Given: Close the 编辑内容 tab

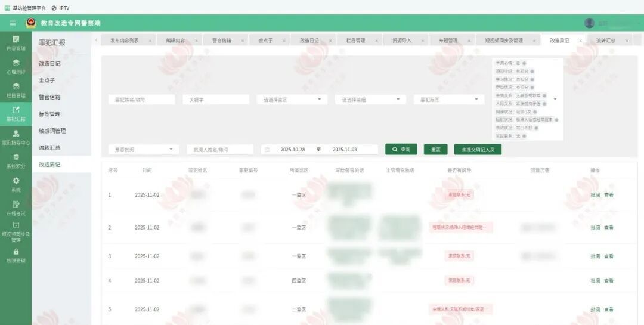Looking at the screenshot, I should [196, 41].
